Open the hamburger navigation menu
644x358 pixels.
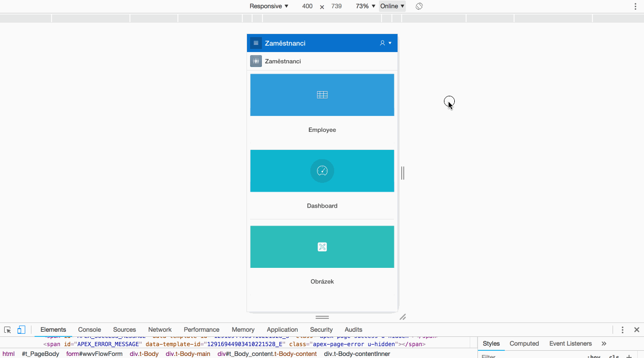(256, 43)
